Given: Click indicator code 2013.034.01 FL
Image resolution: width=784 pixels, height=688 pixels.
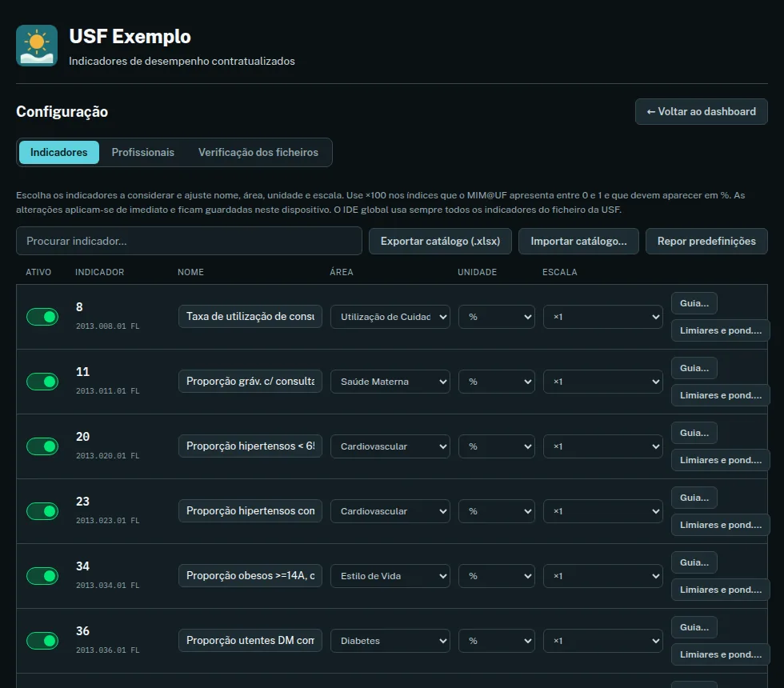Looking at the screenshot, I should click(x=107, y=586).
